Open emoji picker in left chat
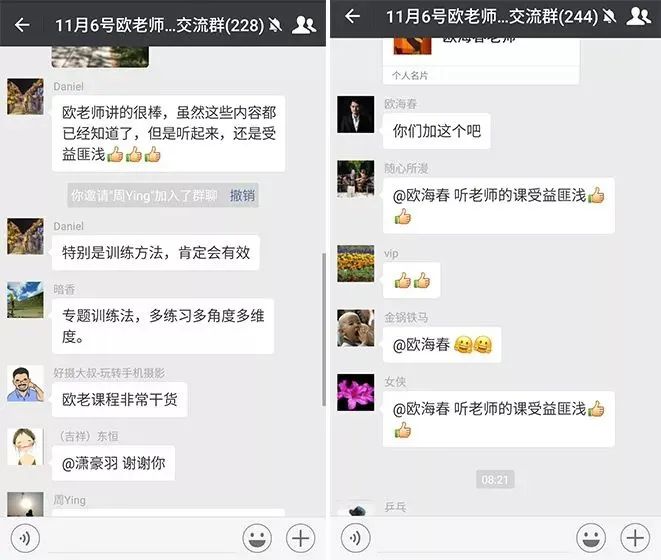 (x=257, y=538)
